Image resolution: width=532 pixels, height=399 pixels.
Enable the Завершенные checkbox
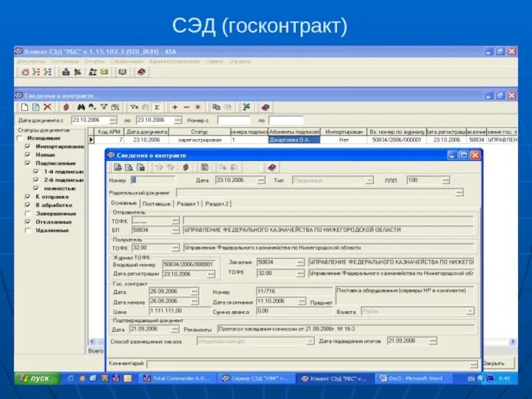pos(28,213)
